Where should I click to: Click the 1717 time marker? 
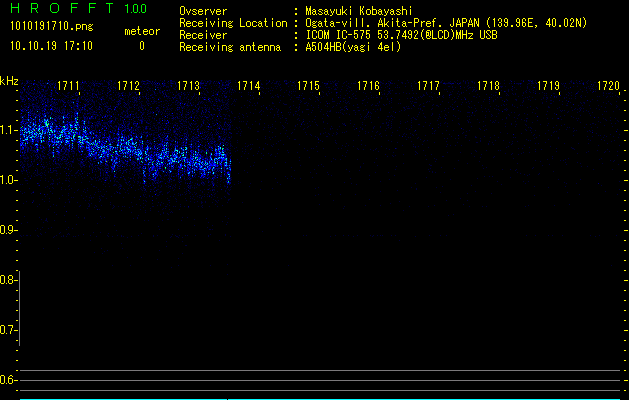tap(428, 86)
